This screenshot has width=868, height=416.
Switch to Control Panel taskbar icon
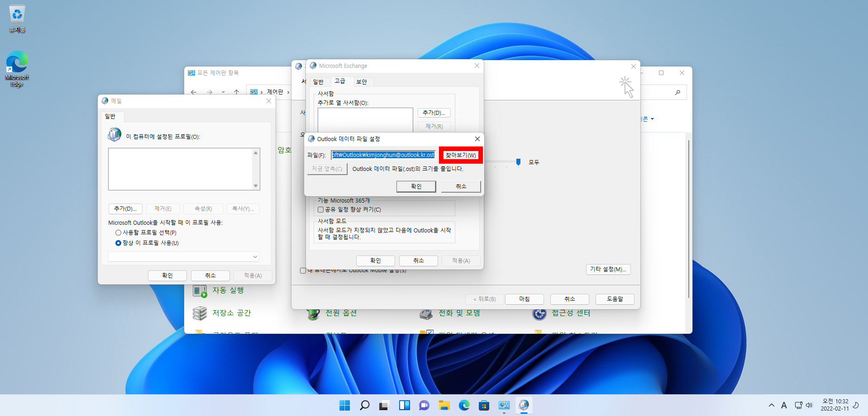pyautogui.click(x=504, y=405)
